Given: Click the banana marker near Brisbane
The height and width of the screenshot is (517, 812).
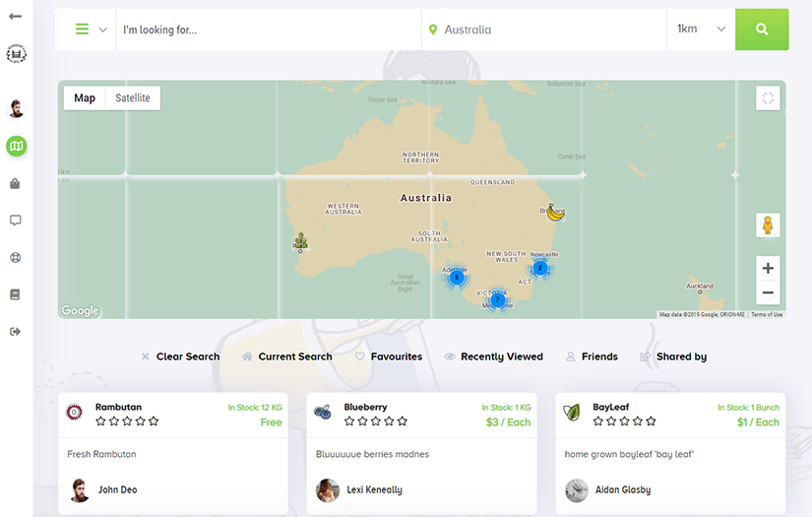Looking at the screenshot, I should point(556,212).
